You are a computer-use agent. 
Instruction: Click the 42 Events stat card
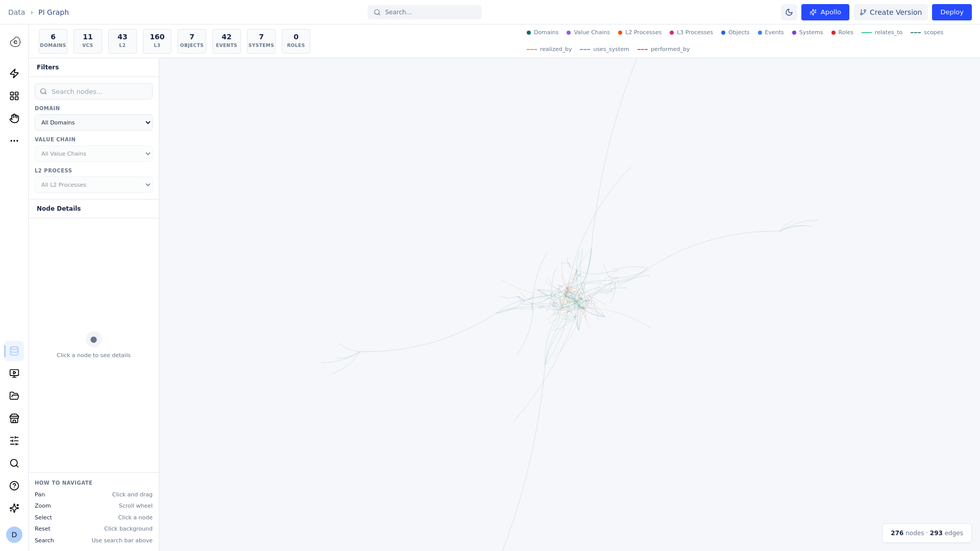tap(227, 41)
